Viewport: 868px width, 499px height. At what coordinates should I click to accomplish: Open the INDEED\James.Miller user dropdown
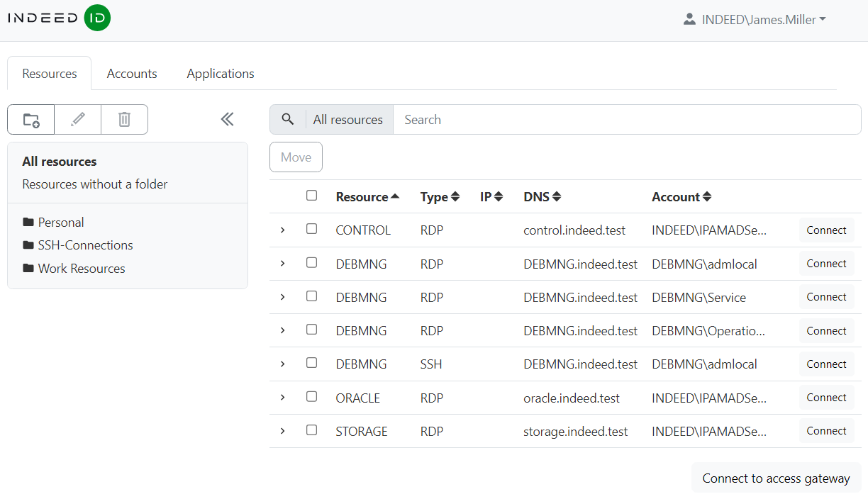click(755, 20)
